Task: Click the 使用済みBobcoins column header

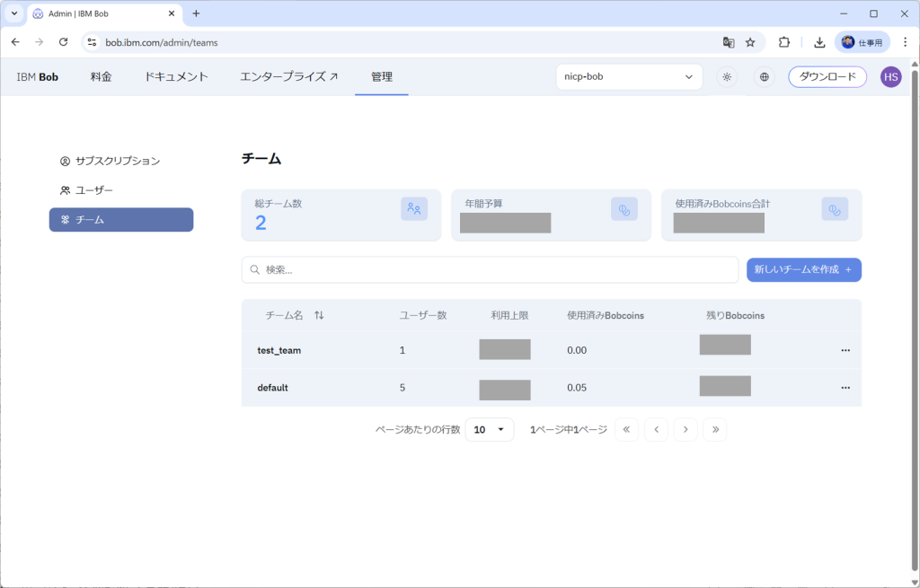Action: point(606,315)
